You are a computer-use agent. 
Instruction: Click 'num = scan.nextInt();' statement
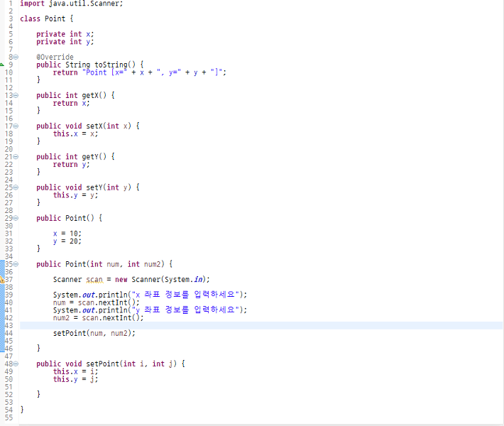[x=97, y=302]
